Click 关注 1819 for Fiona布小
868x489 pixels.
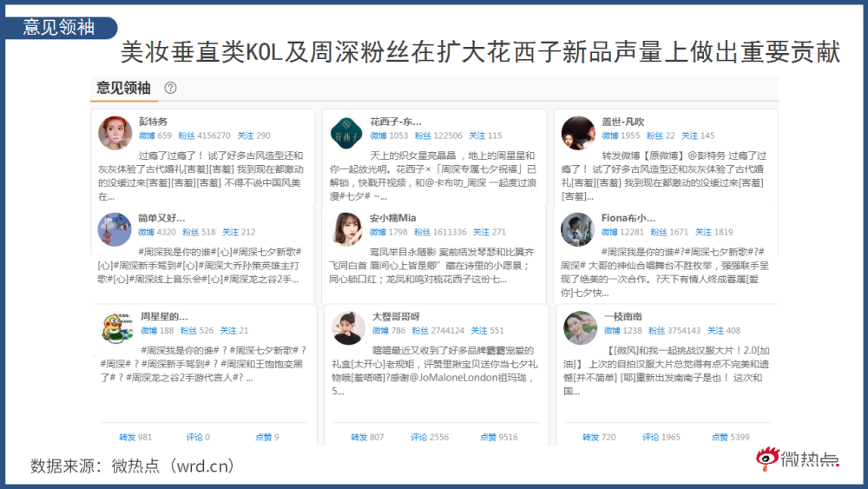pos(714,232)
